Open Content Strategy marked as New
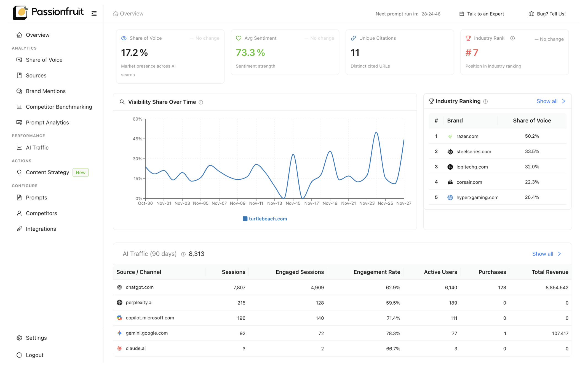The width and height of the screenshot is (588, 368). point(47,172)
